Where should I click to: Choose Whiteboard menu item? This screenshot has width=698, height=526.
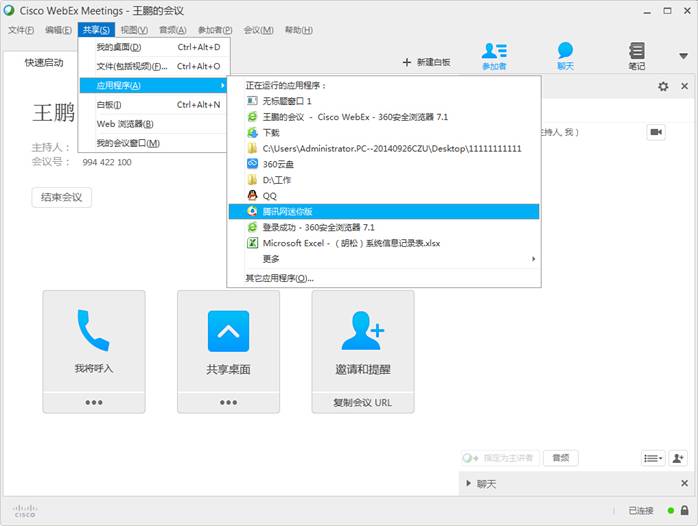click(x=154, y=105)
